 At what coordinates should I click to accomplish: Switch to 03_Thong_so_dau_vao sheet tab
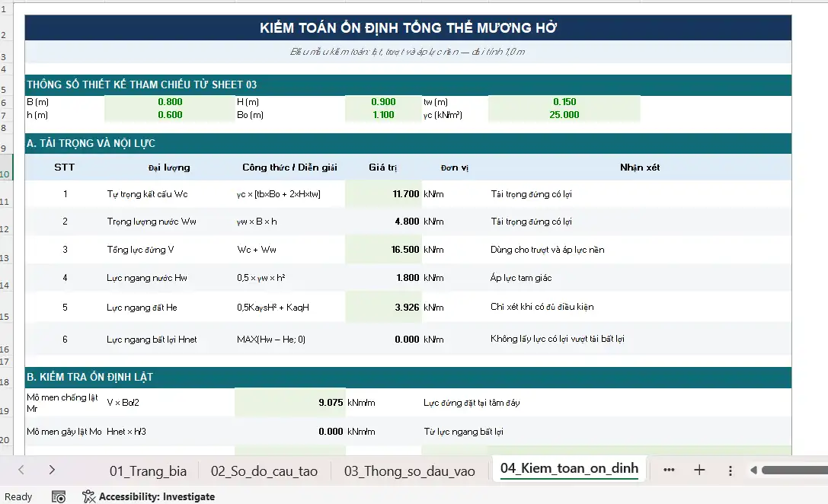[409, 471]
